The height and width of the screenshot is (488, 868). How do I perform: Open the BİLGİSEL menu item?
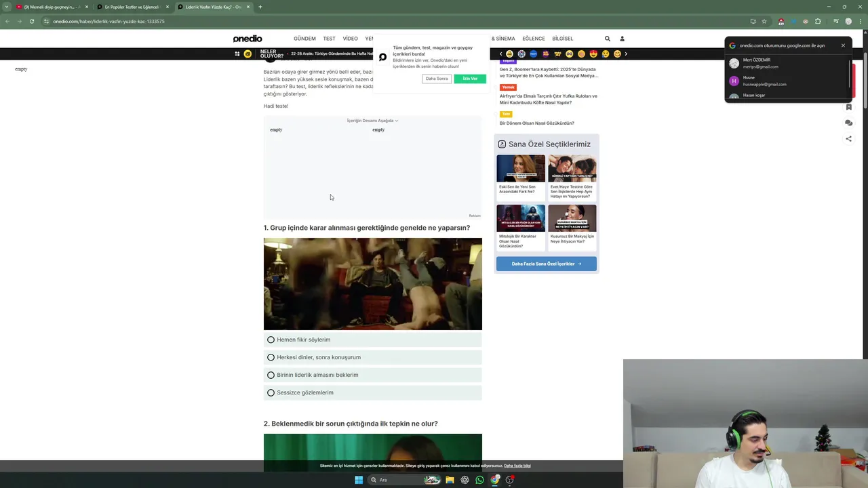pos(562,39)
